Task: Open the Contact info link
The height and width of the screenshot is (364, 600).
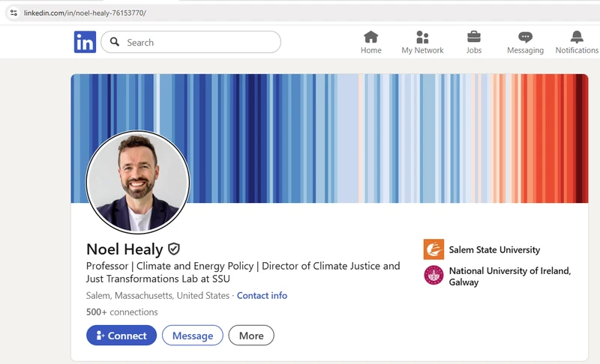Action: pos(262,295)
